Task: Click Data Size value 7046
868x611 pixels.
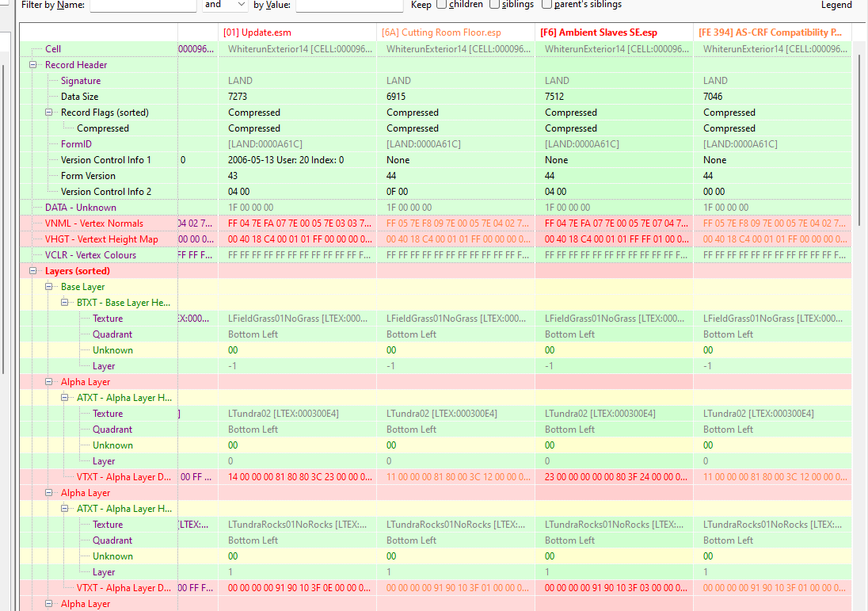Action: (x=713, y=97)
